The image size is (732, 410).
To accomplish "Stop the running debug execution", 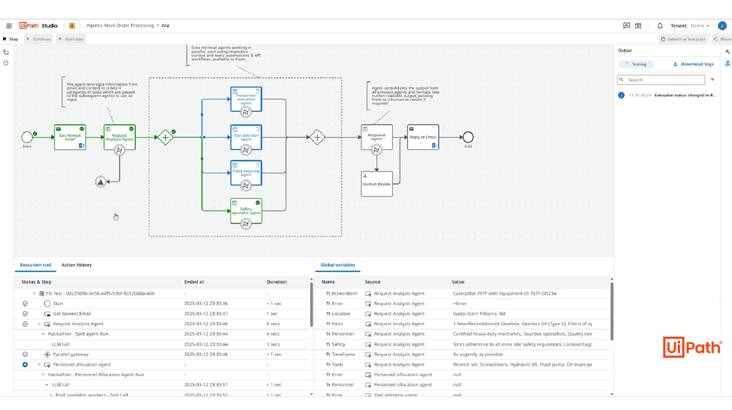I will (x=11, y=39).
